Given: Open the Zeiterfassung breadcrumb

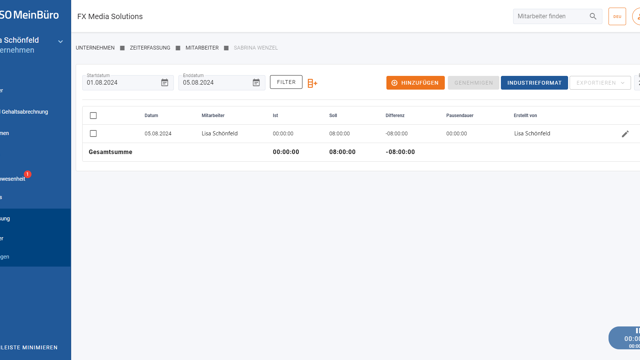Looking at the screenshot, I should click(150, 48).
